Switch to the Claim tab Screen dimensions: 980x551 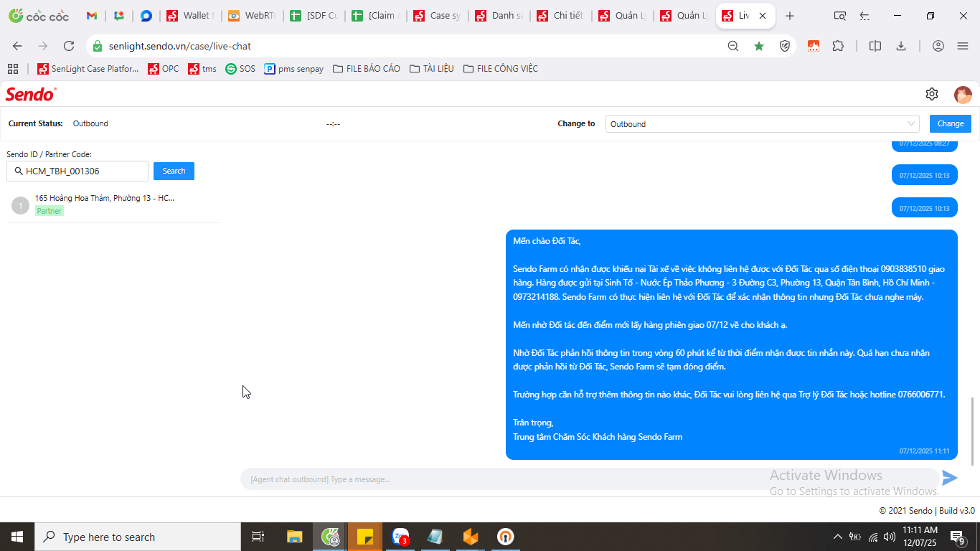pyautogui.click(x=375, y=16)
